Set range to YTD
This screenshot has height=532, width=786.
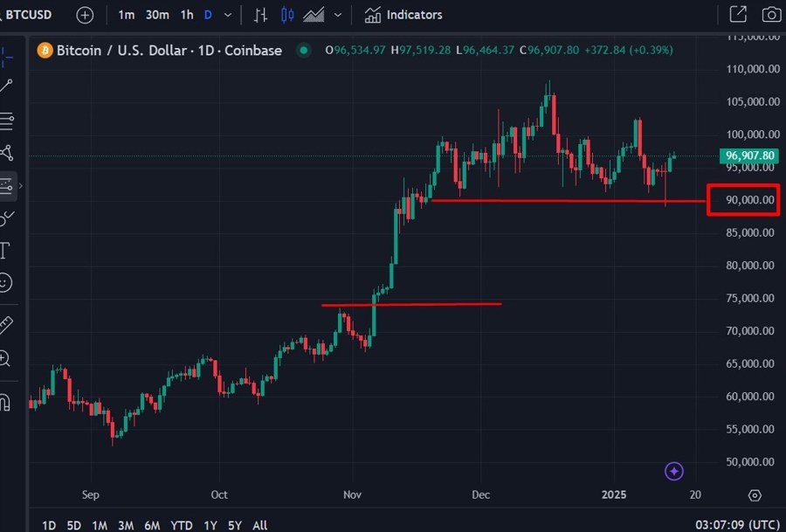click(182, 525)
